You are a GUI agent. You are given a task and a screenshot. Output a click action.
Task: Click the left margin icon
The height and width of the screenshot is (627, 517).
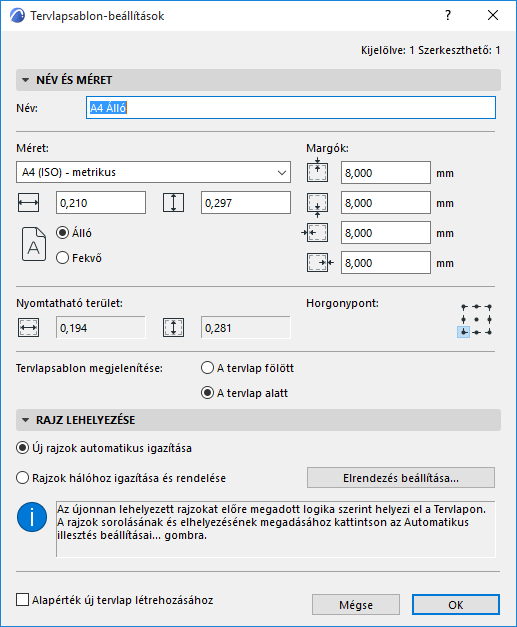315,233
